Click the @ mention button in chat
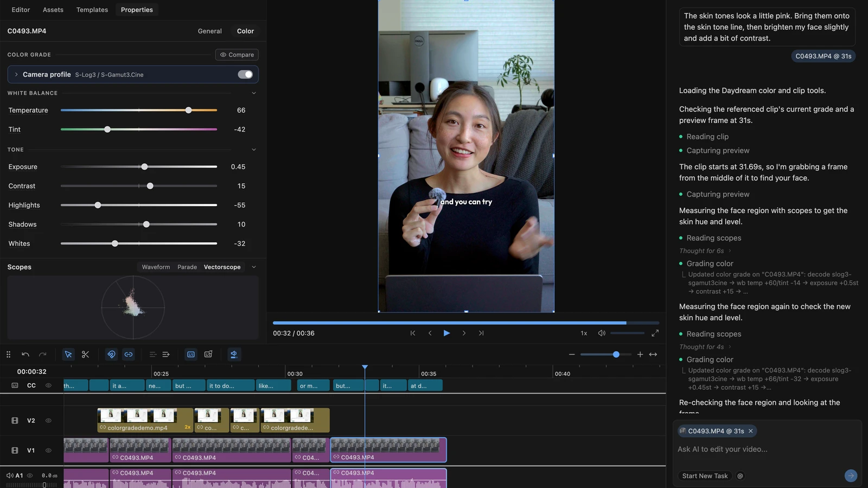 click(740, 476)
